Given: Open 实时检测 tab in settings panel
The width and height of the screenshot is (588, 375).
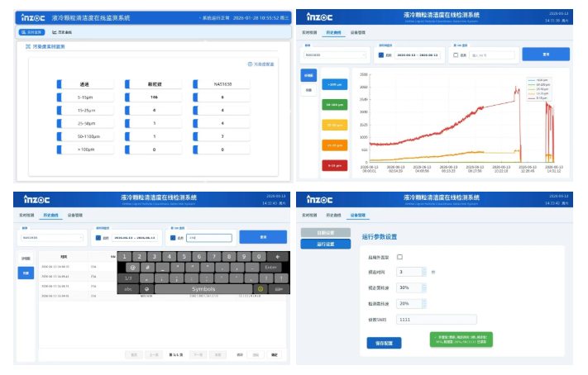Looking at the screenshot, I should point(309,215).
